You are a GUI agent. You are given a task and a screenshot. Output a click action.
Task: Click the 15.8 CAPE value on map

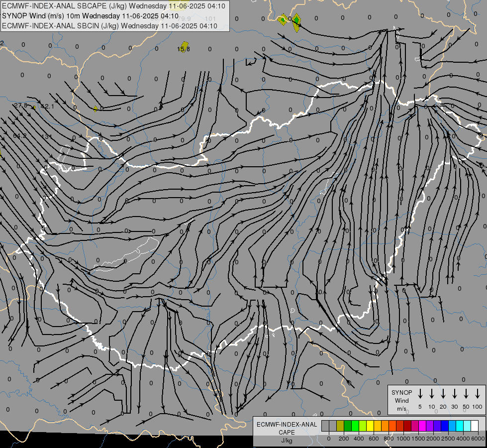tap(183, 49)
